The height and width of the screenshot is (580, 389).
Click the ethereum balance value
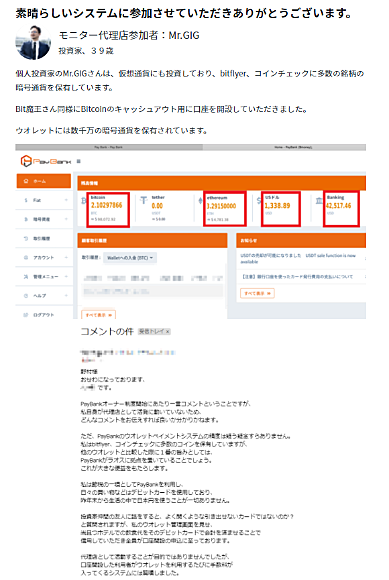(221, 206)
